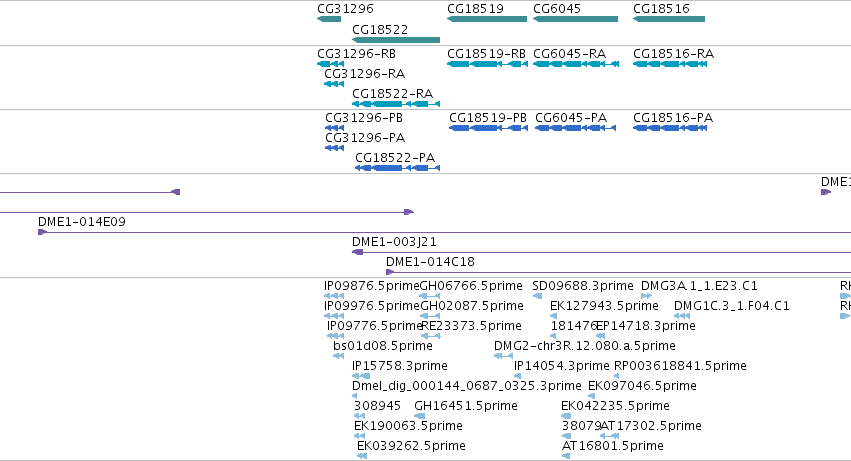
Task: Click the EK039262.5prime EST label
Action: pos(411,446)
